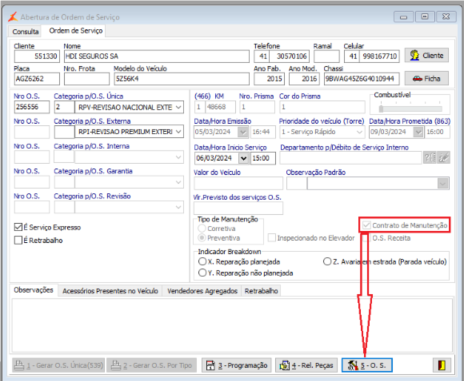Click the Valor do Veículo input field
Viewport: 464px width, 381px height.
(238, 183)
